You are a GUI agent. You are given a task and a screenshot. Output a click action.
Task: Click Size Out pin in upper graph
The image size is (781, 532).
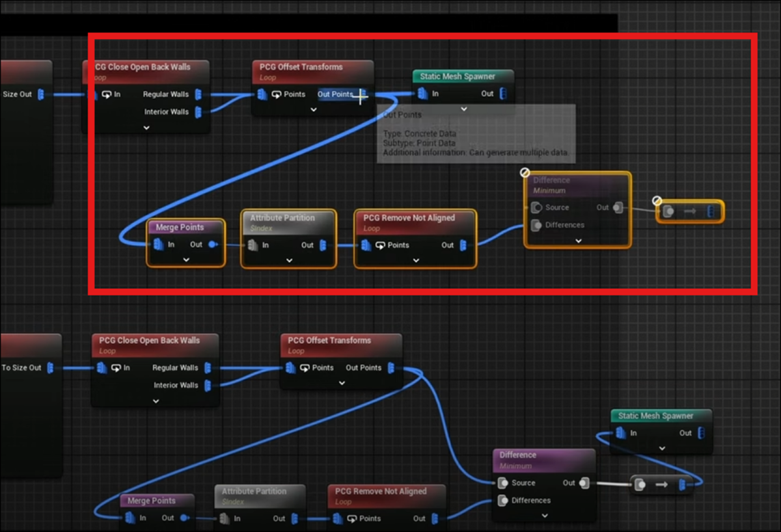[40, 94]
